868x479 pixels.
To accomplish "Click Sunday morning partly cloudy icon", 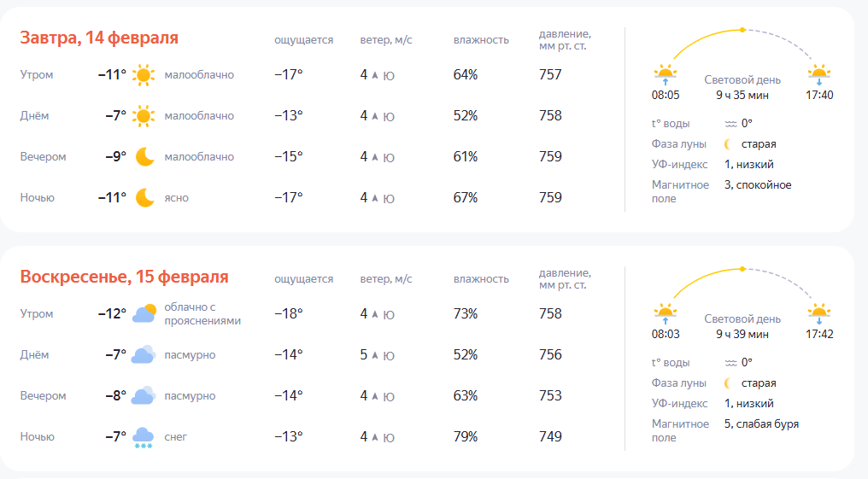I will click(144, 313).
